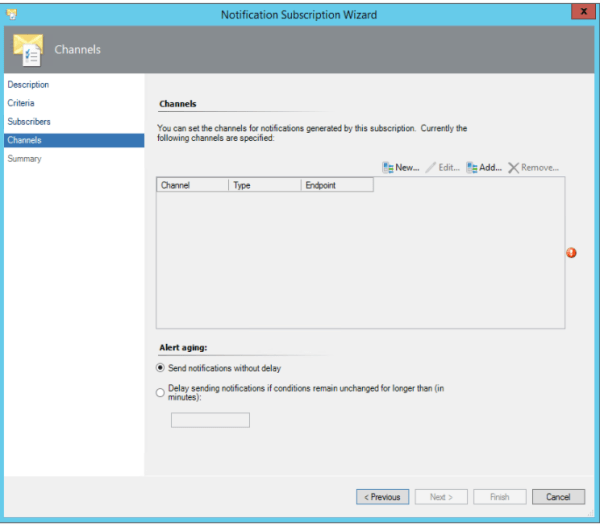Screen dimensions: 600x526
Task: Open the Subscribers wizard step
Action: click(x=29, y=122)
